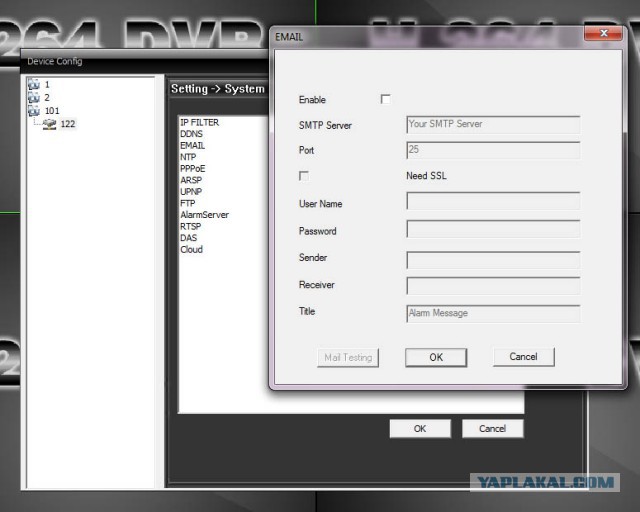Select DAS in the System list

[x=189, y=238]
